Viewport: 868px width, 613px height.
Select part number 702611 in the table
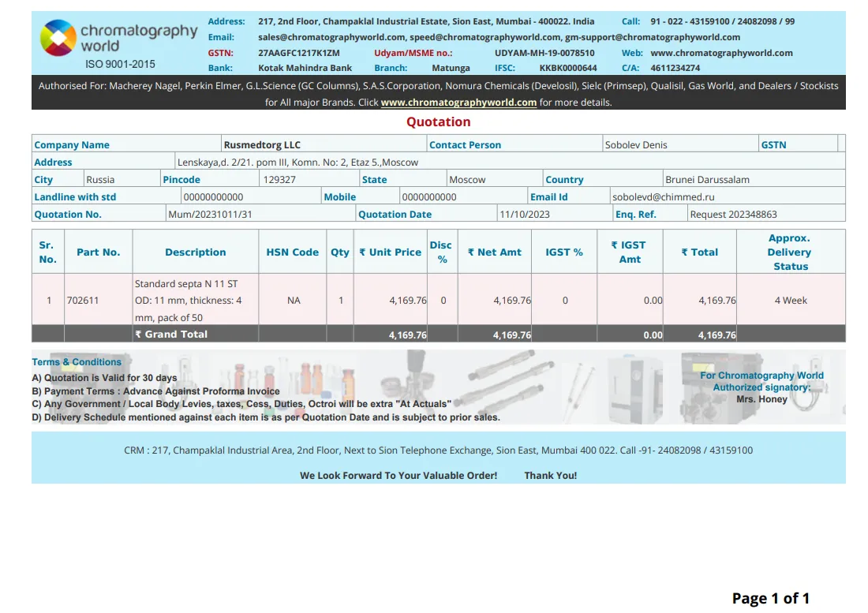pyautogui.click(x=83, y=301)
